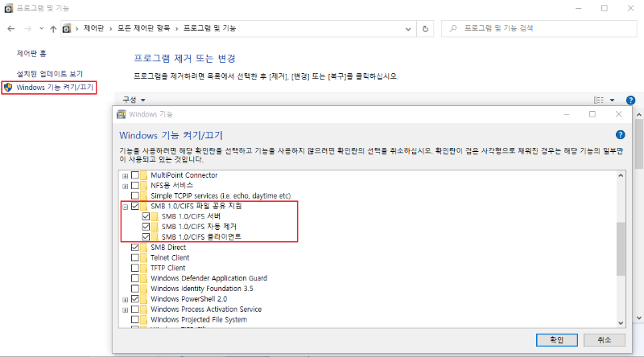Go up one level with the up arrow
The width and height of the screenshot is (644, 357).
53,29
